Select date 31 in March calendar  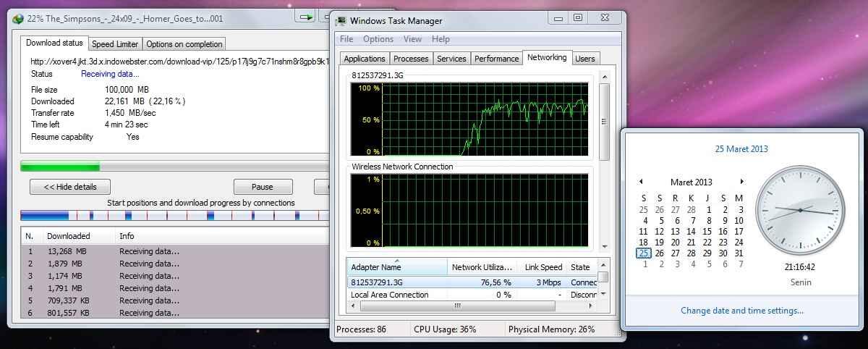pos(739,253)
